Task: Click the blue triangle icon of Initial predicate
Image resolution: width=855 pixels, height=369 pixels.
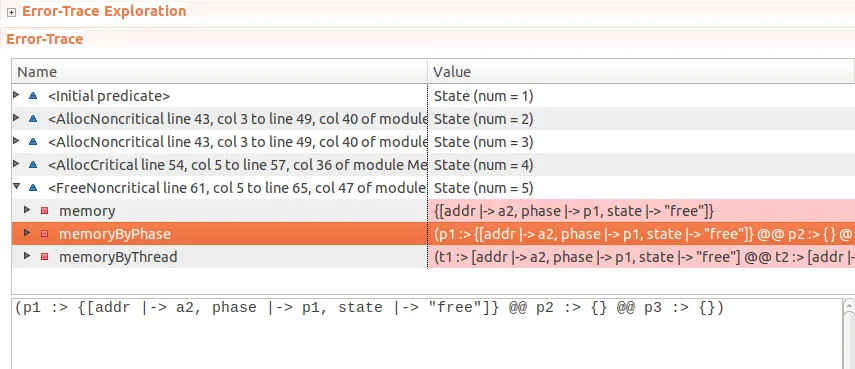Action: click(33, 95)
